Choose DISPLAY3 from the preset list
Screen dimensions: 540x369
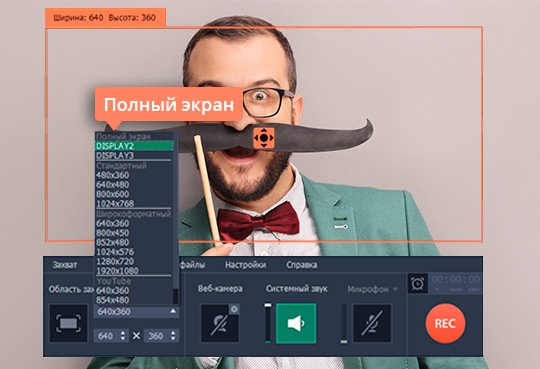pyautogui.click(x=134, y=155)
